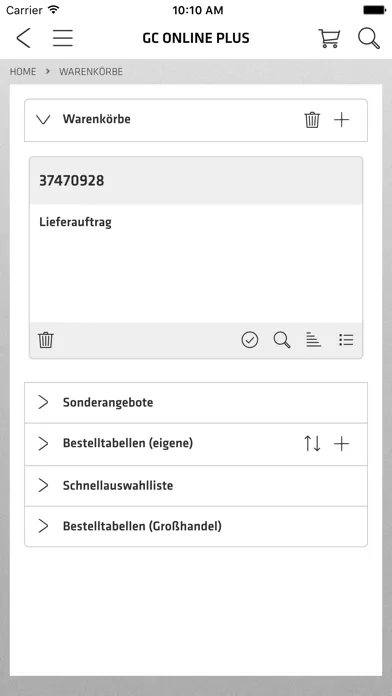
Task: Open the sorted bars view of basket 37470928
Action: tap(313, 340)
